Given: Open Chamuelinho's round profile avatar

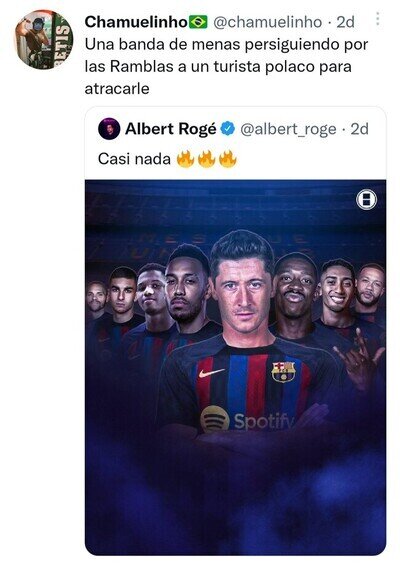Looking at the screenshot, I should [x=44, y=39].
